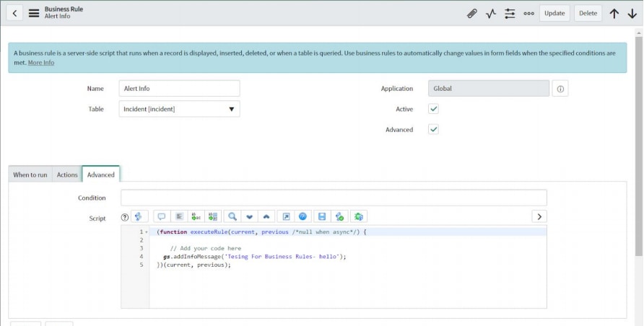Click the '// Add your code here' comment
Image resolution: width=644 pixels, height=326 pixels.
[205, 249]
